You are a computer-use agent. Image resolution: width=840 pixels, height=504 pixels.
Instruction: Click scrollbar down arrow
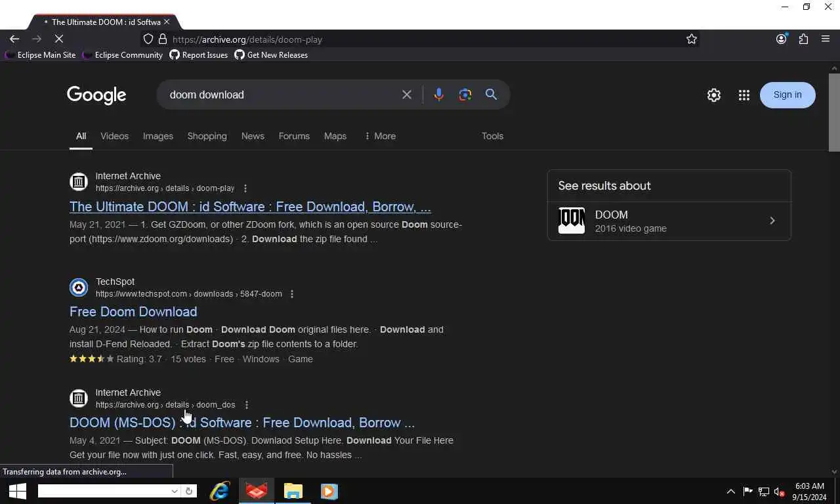pyautogui.click(x=835, y=472)
